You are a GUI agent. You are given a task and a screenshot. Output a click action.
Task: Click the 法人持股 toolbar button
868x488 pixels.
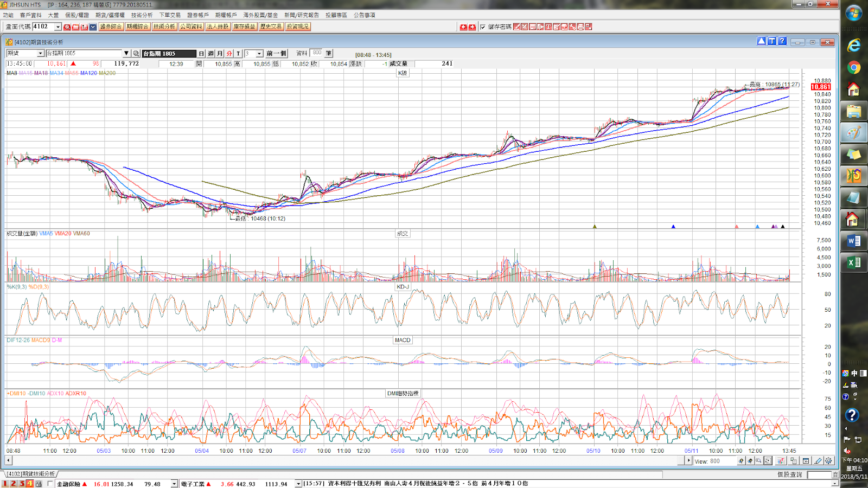218,27
